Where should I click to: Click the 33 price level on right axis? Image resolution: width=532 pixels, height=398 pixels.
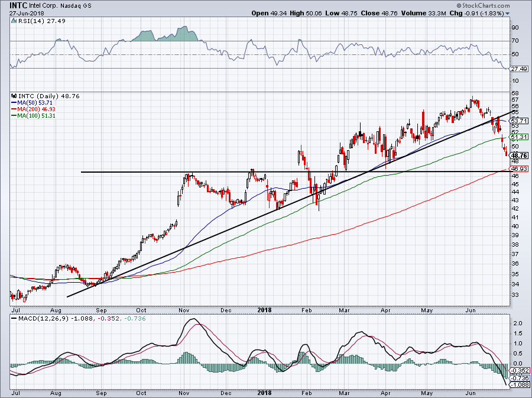[x=515, y=295]
